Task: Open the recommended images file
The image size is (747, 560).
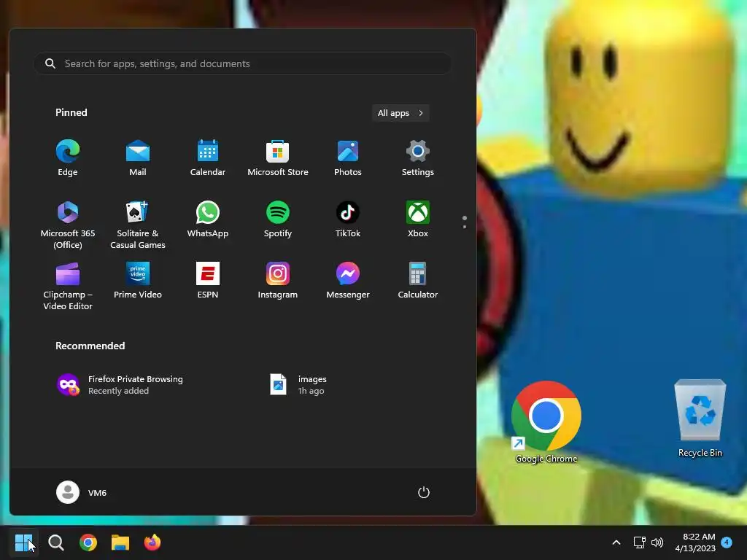Action: pyautogui.click(x=298, y=385)
